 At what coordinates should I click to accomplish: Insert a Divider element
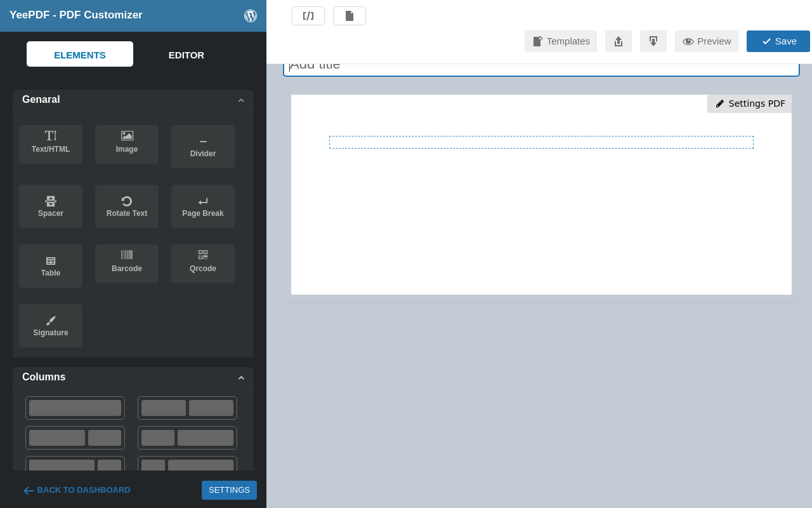pos(203,147)
